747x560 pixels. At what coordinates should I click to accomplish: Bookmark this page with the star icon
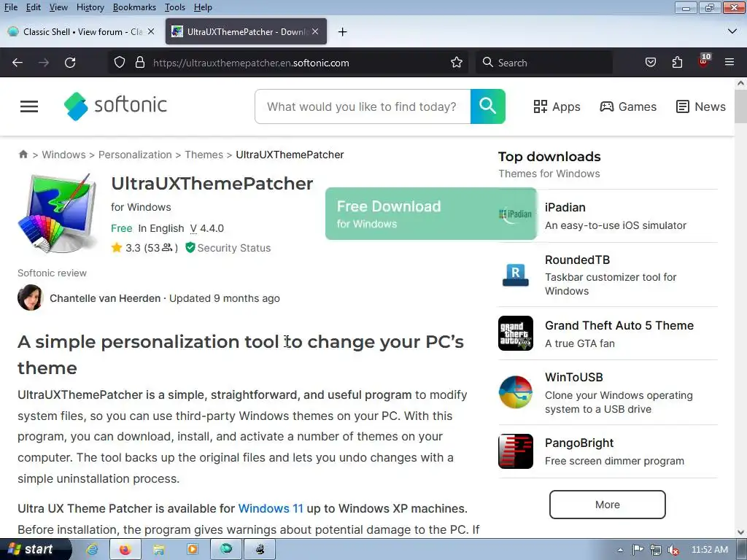(457, 63)
